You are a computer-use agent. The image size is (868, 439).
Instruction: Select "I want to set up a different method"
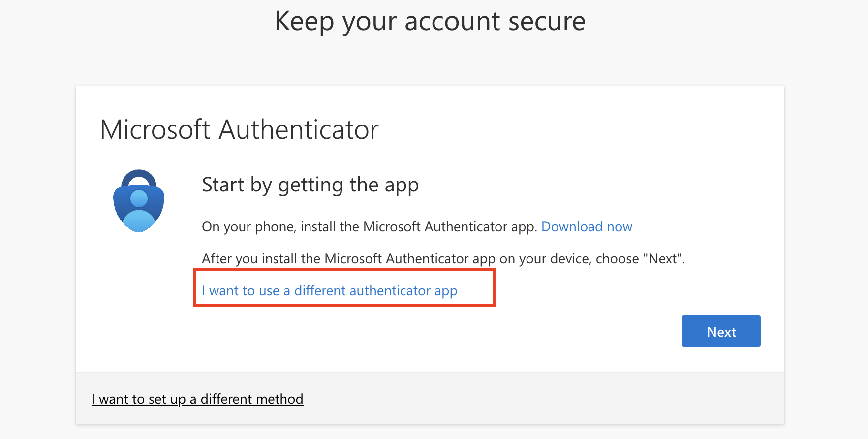coord(197,399)
